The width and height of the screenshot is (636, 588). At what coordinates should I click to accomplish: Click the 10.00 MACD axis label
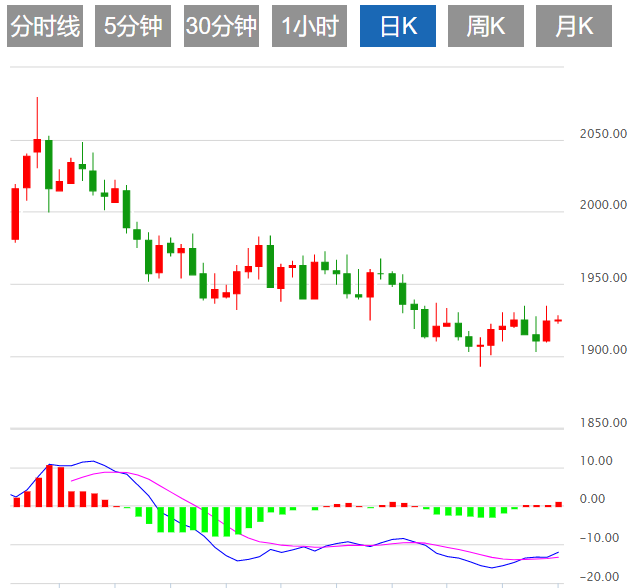[x=596, y=461]
